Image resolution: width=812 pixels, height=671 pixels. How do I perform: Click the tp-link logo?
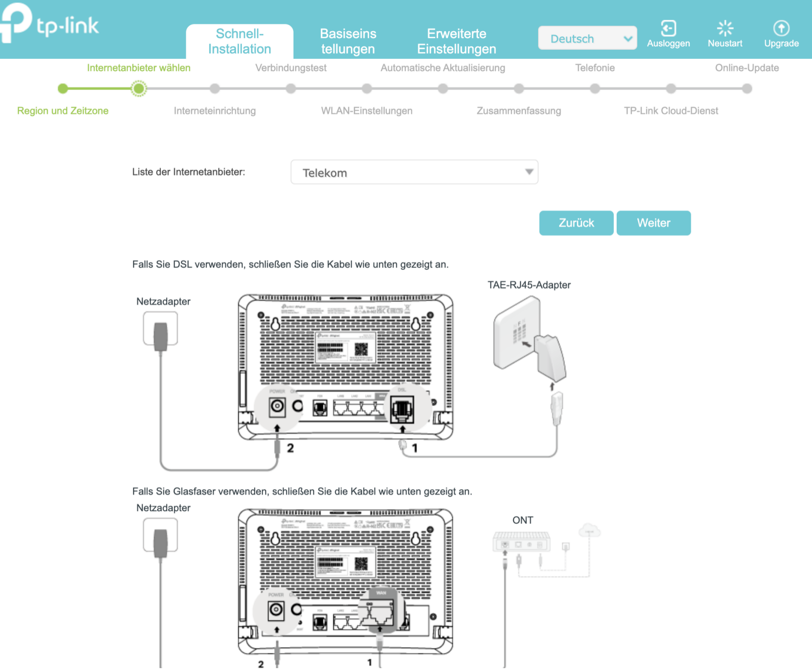point(50,24)
